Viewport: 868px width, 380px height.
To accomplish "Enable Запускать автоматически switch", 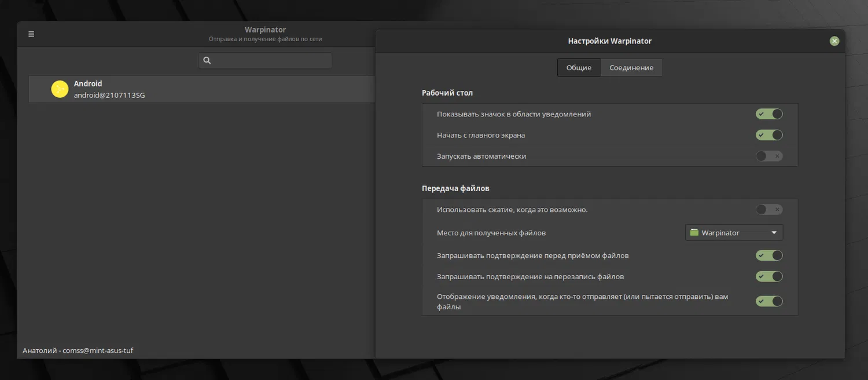I will [769, 156].
